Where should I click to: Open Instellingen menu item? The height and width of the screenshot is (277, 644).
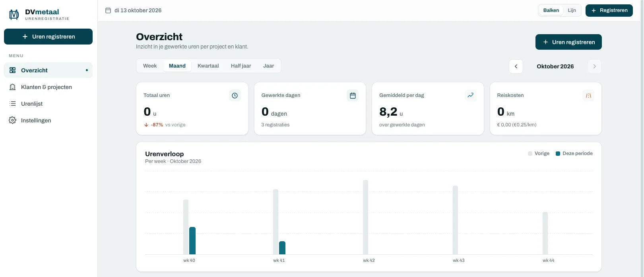point(48,120)
